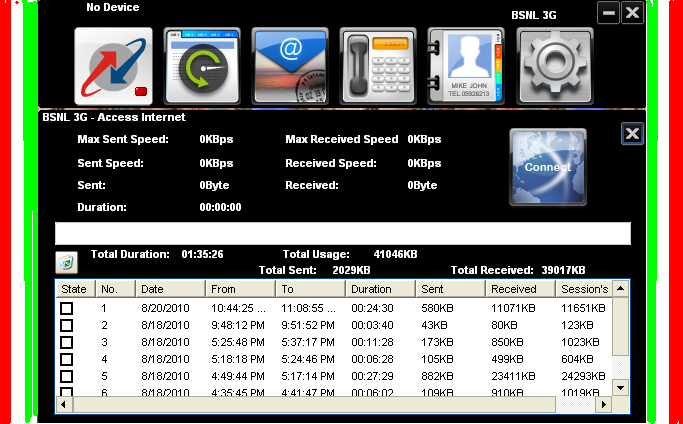Click the Total Duration 01:35:26 value
This screenshot has width=683, height=424.
pyautogui.click(x=203, y=254)
